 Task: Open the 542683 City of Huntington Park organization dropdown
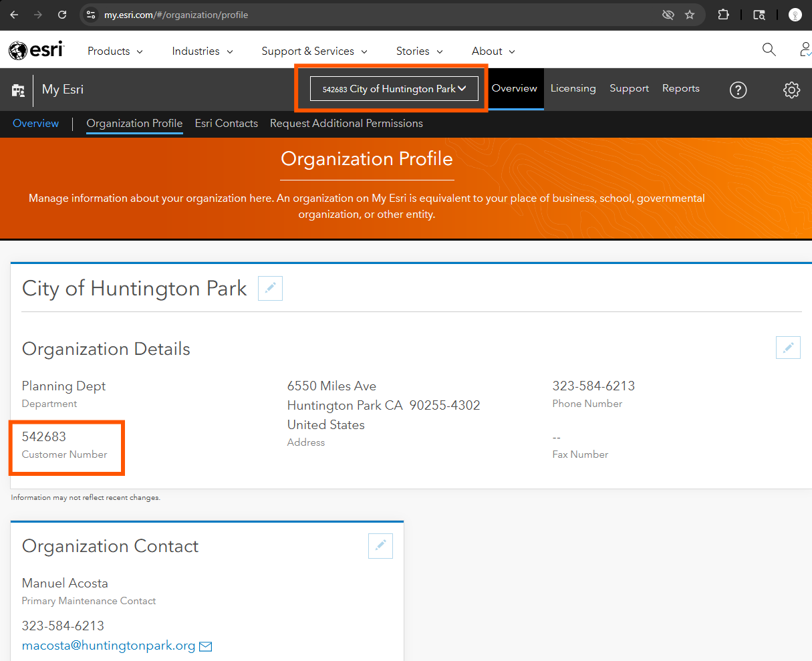394,89
